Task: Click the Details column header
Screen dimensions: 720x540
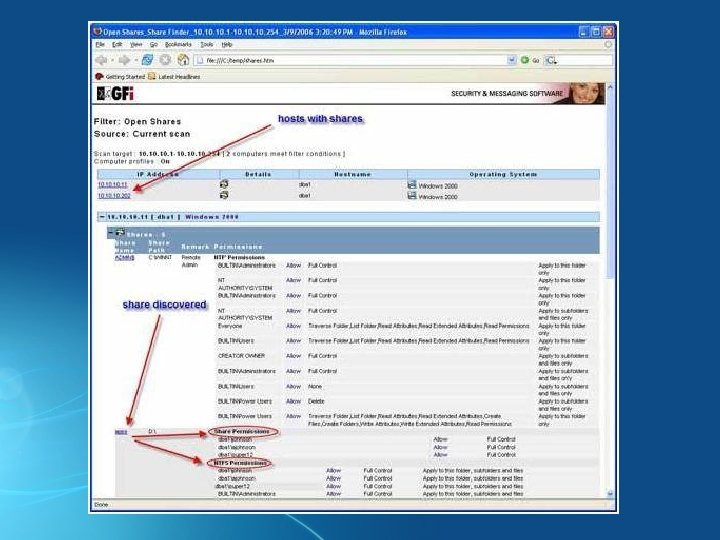Action: tap(259, 174)
